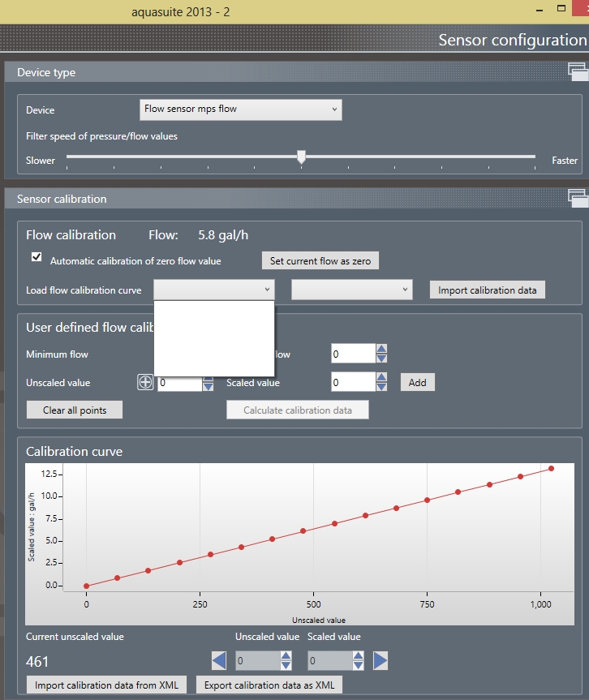Export calibration data as XML
Screen dimensions: 589x700
click(x=269, y=685)
